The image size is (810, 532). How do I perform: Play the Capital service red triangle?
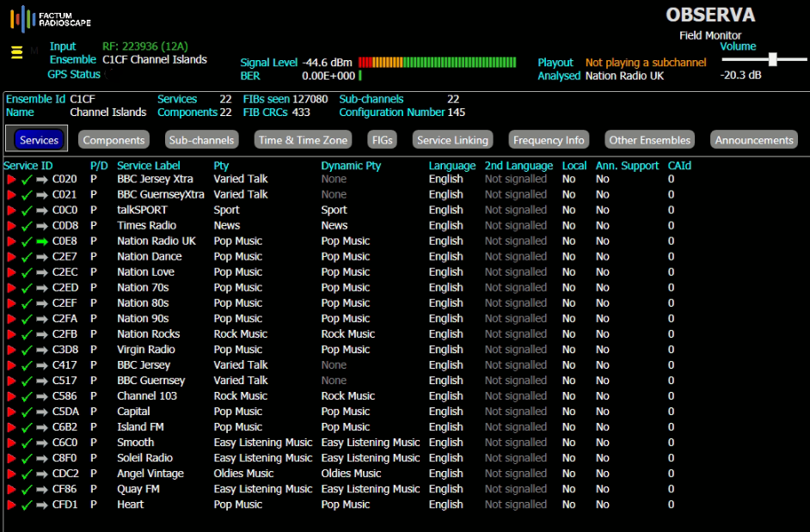(x=11, y=413)
